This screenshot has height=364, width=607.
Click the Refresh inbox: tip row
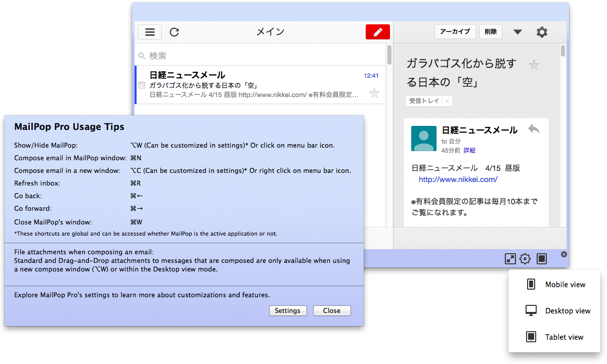point(78,183)
